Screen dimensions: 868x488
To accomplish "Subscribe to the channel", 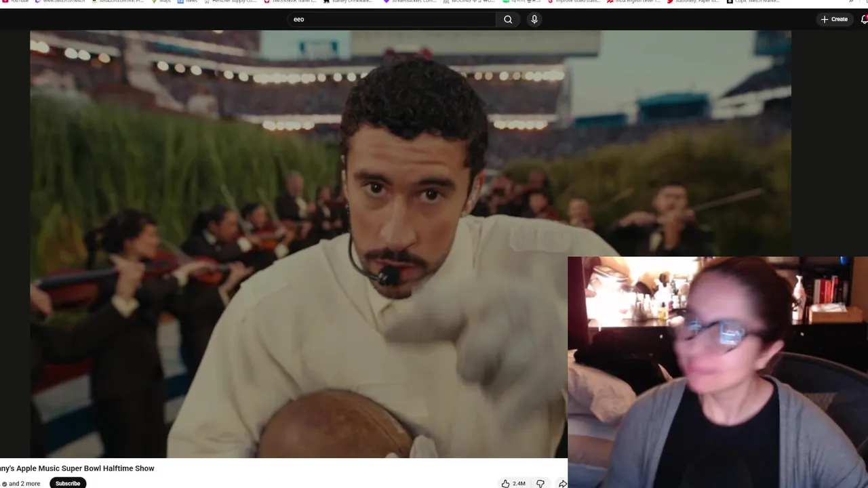I will [68, 483].
